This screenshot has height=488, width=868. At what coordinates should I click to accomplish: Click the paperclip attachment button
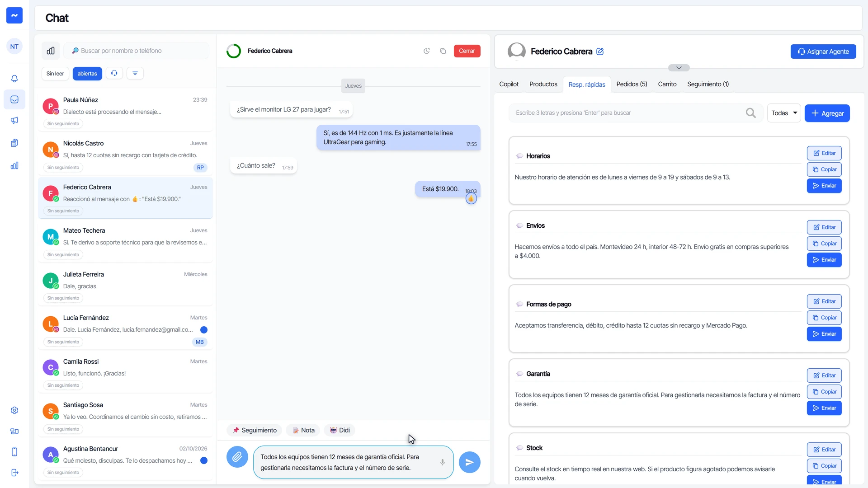click(237, 457)
